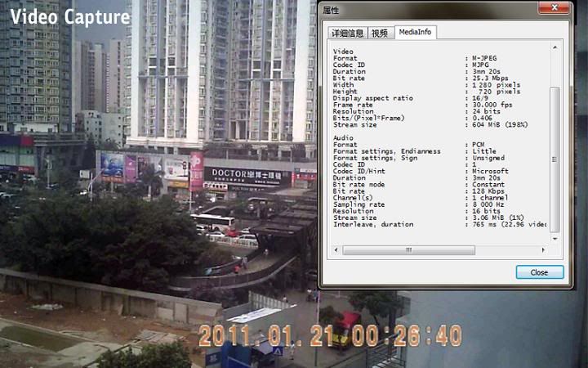
Task: Click the vertical scrollbar up arrow
Action: [555, 47]
